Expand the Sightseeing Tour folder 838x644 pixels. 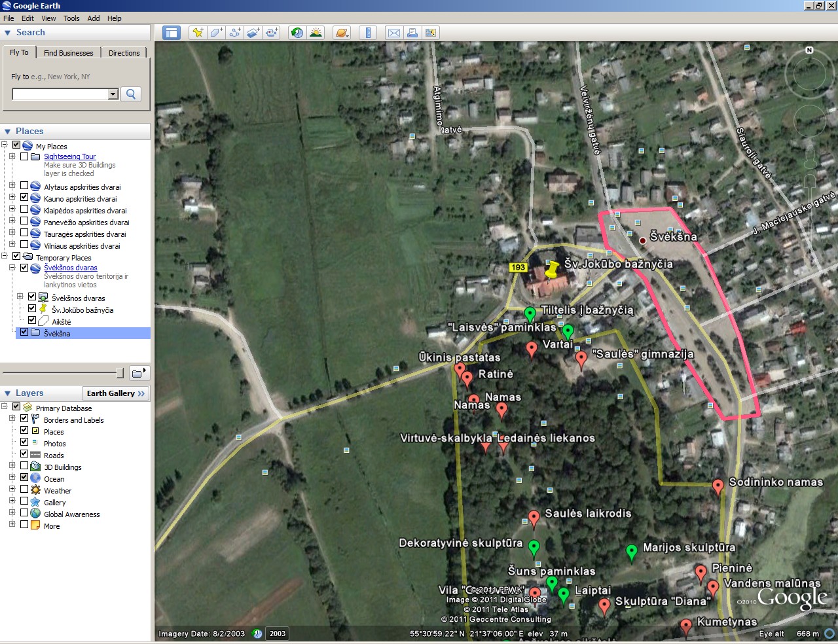point(12,156)
